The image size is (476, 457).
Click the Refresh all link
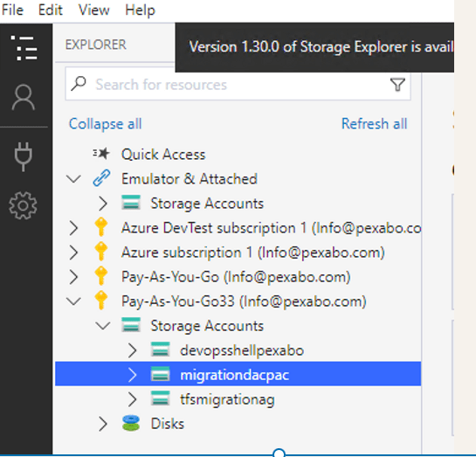point(374,123)
